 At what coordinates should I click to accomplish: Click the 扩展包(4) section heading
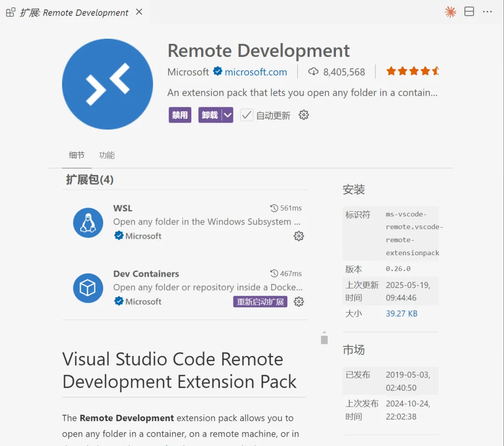[x=90, y=180]
